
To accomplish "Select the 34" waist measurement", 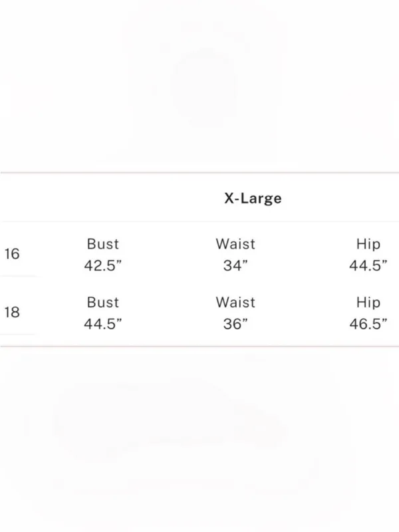I will (x=235, y=265).
